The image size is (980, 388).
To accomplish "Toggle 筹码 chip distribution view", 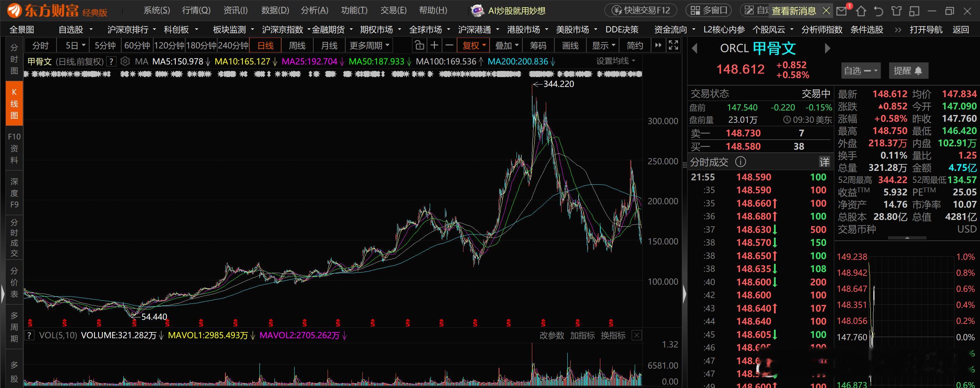I will click(538, 46).
